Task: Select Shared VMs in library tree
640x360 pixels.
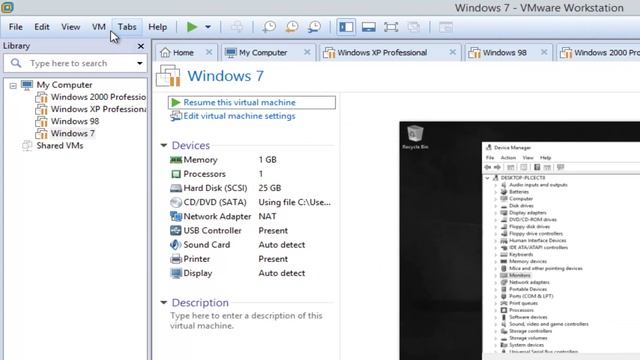Action: pos(60,146)
